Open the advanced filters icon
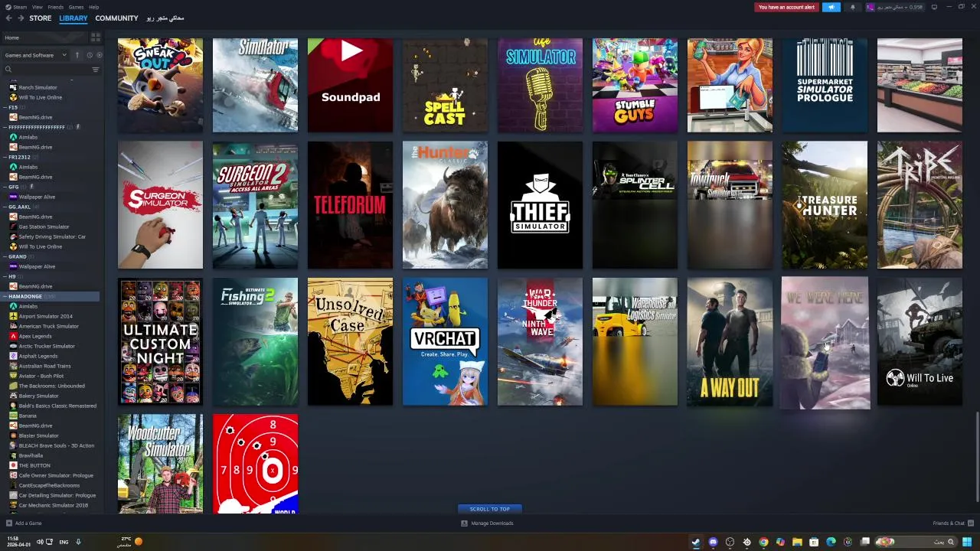Image resolution: width=980 pixels, height=551 pixels. coord(96,70)
